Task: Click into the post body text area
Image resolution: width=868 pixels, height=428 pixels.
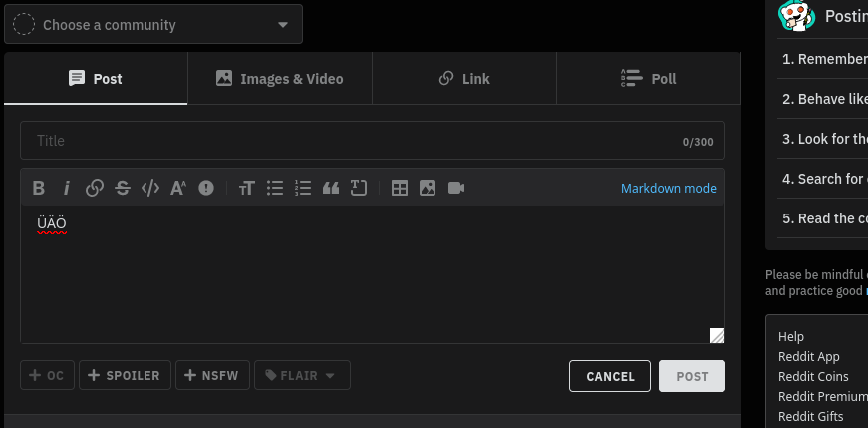Action: click(373, 274)
